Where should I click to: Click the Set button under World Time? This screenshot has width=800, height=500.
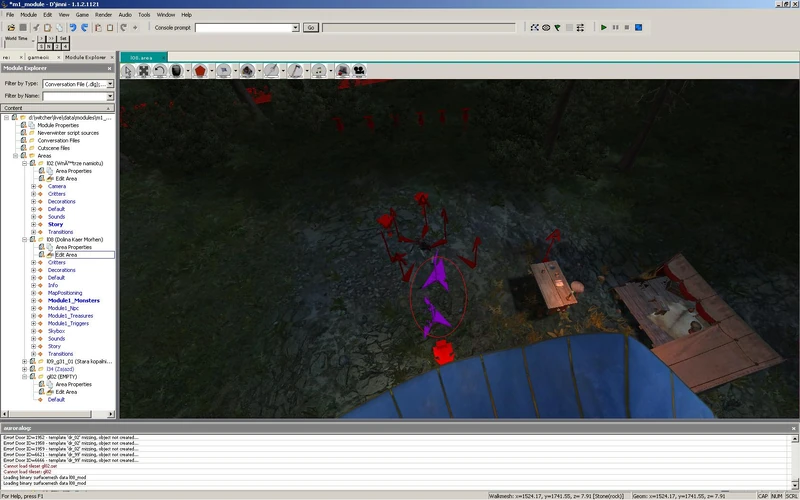click(x=63, y=39)
